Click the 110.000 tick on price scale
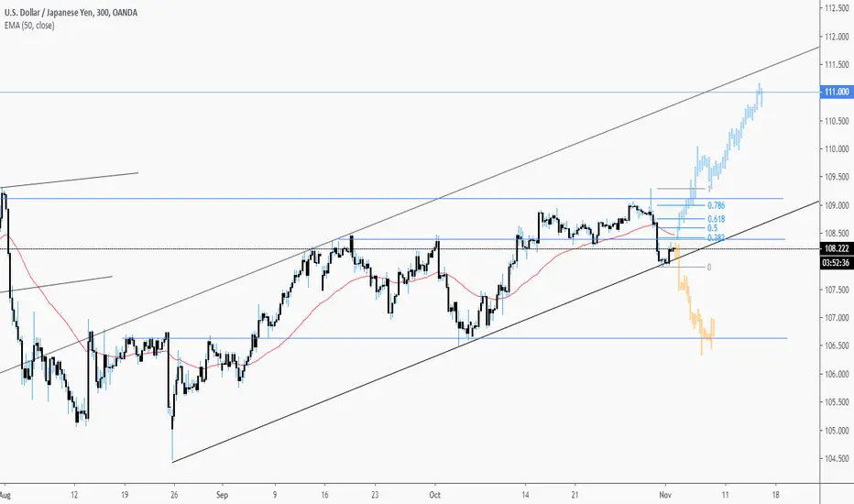854x504 pixels. (838, 148)
